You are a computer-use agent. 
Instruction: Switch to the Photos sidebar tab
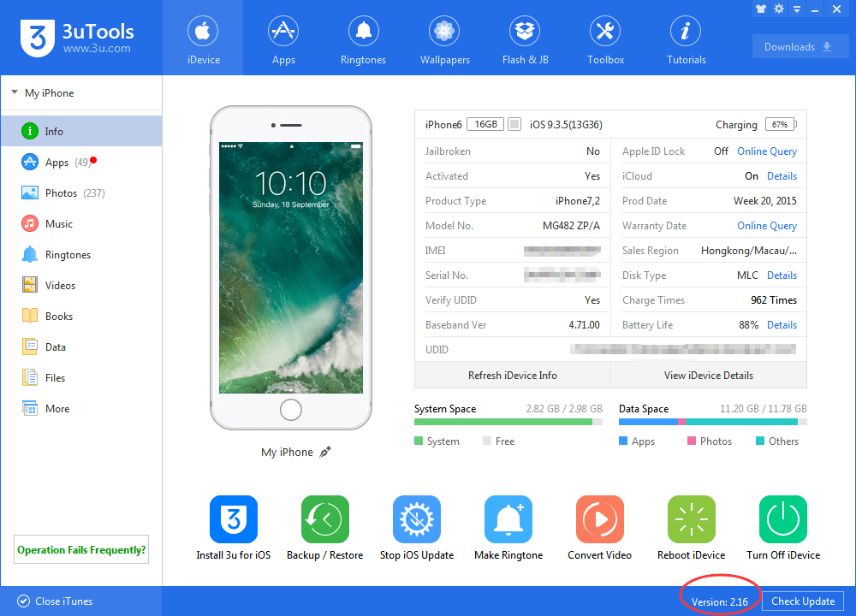[56, 192]
